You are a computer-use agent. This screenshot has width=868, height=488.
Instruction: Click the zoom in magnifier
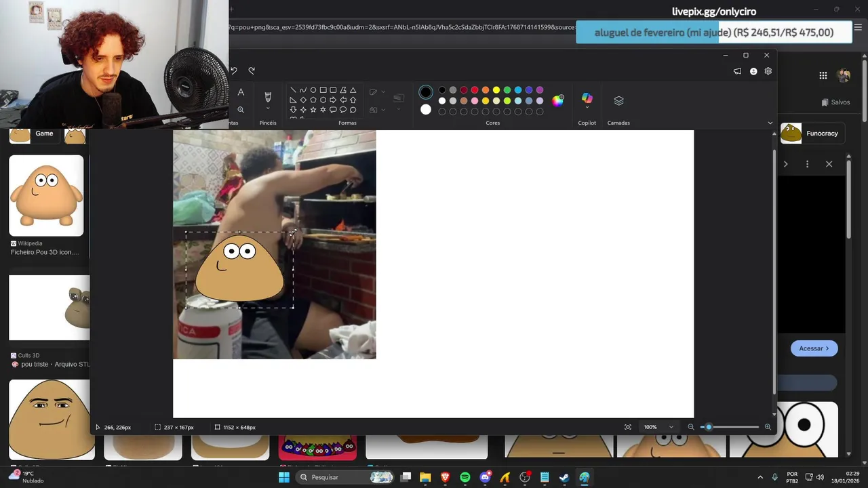coord(768,427)
